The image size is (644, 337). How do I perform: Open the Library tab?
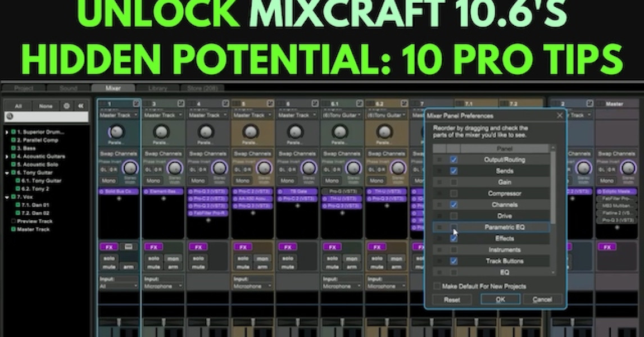[158, 88]
